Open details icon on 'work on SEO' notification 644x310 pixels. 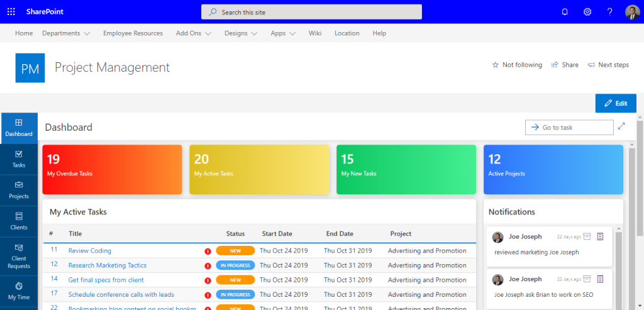[x=600, y=279]
